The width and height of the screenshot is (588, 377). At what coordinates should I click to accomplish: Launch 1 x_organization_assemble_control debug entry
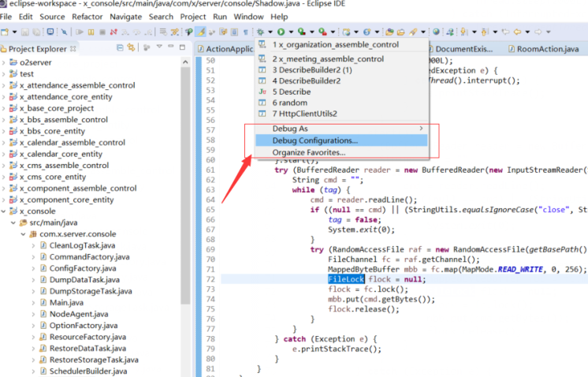click(x=341, y=45)
